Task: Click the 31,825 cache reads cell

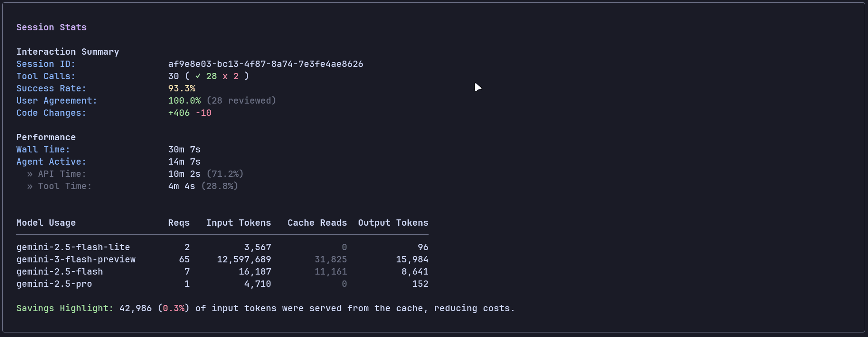Action: 331,259
